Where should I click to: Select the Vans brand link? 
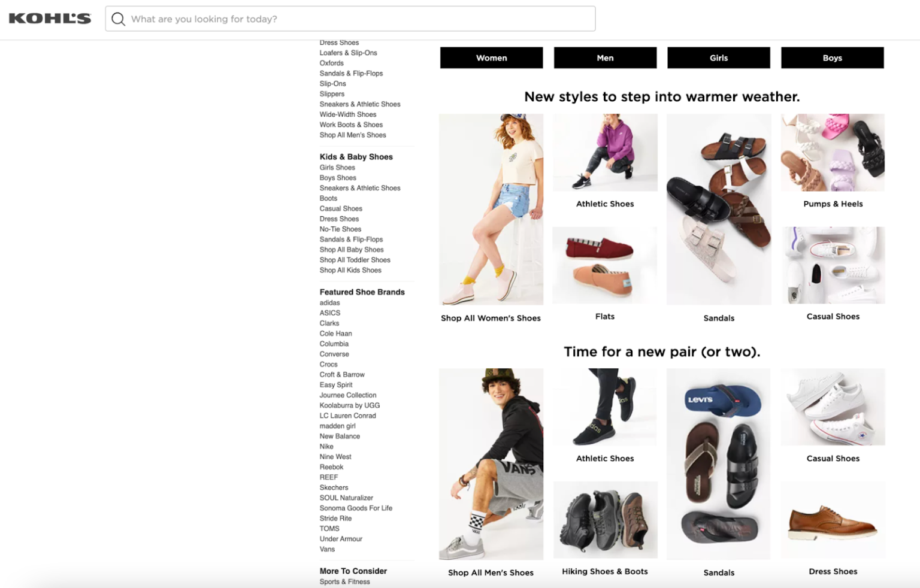[327, 549]
